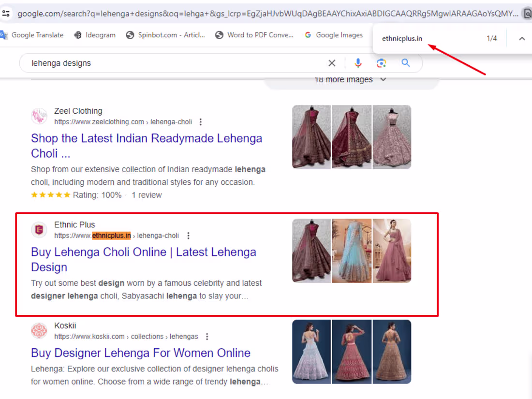The image size is (532, 399).
Task: Open the three-dot menu on the Koskii result
Action: [207, 336]
